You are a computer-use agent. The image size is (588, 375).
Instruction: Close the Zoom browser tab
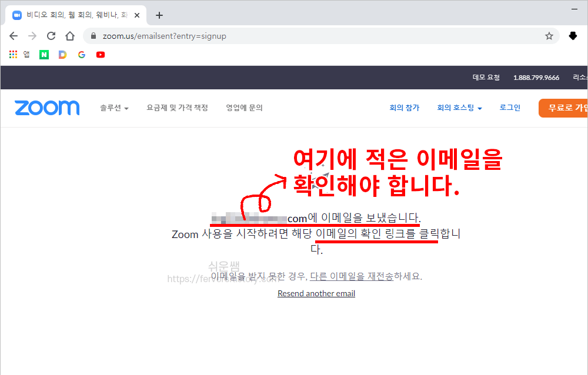tap(137, 15)
